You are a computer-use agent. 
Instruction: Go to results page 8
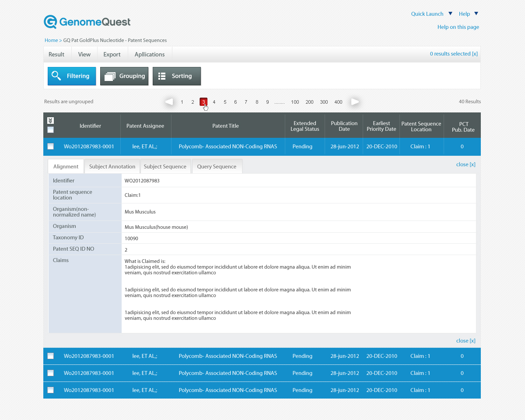pos(257,102)
